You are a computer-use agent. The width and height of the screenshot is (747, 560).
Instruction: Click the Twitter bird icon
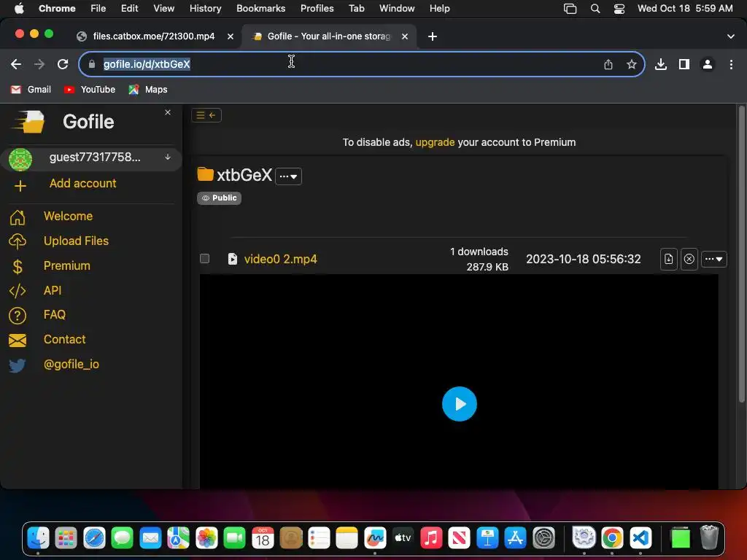click(18, 365)
